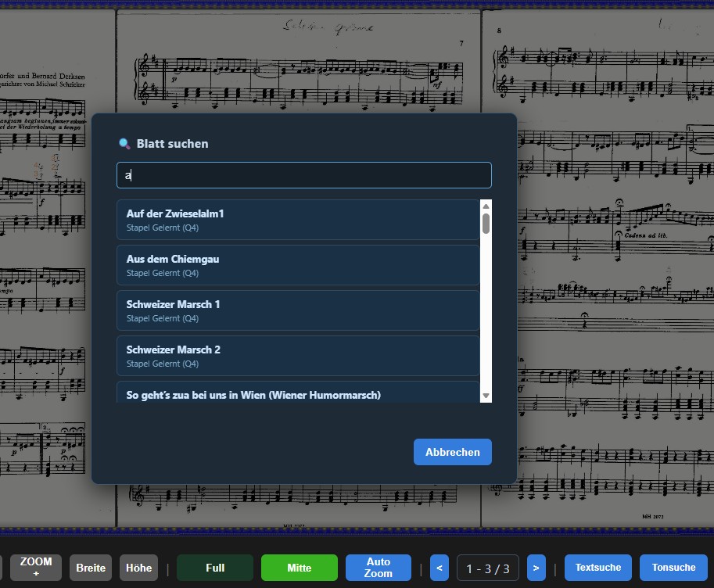Select the Auf der Zwieselalm1 result
Image resolution: width=714 pixels, height=588 pixels.
[x=298, y=220]
